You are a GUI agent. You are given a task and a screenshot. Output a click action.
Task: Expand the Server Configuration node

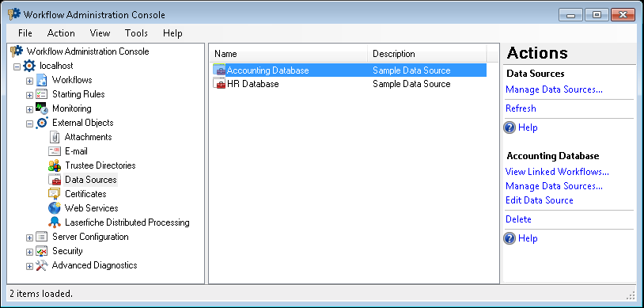click(x=29, y=238)
